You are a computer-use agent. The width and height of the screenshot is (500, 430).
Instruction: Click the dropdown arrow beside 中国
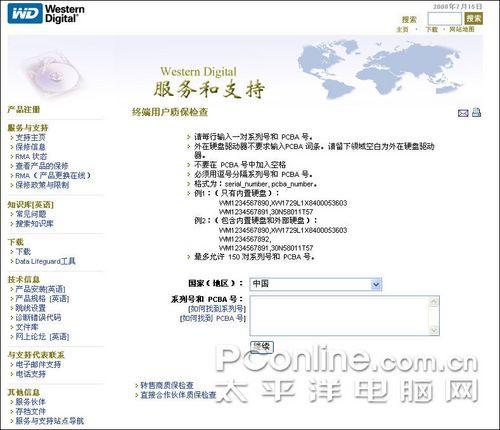(x=376, y=284)
